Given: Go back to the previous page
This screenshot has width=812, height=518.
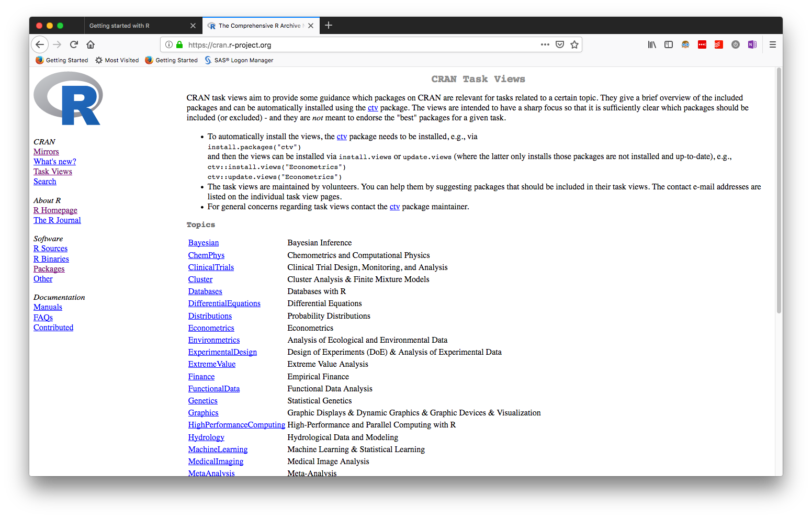Looking at the screenshot, I should [x=40, y=44].
